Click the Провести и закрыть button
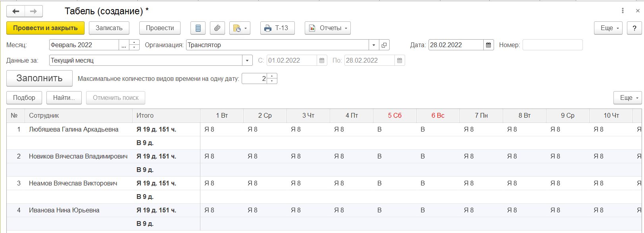 tap(45, 28)
